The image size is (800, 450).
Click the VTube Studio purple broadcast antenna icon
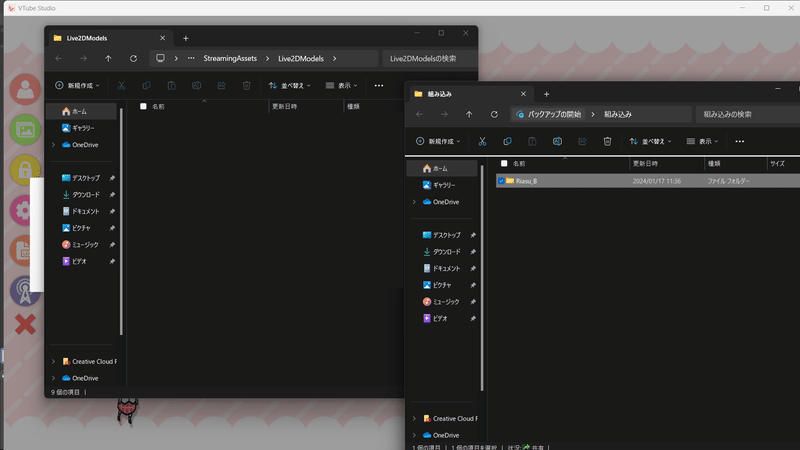(x=23, y=291)
